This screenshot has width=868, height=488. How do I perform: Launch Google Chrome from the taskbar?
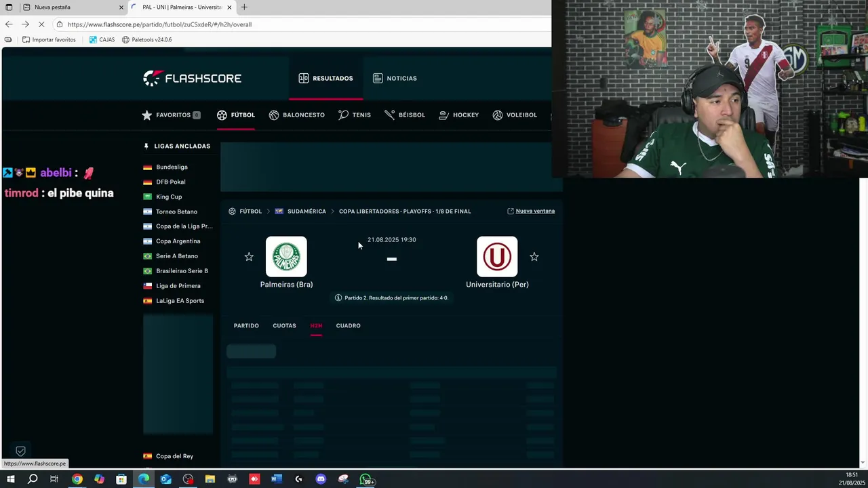click(77, 479)
